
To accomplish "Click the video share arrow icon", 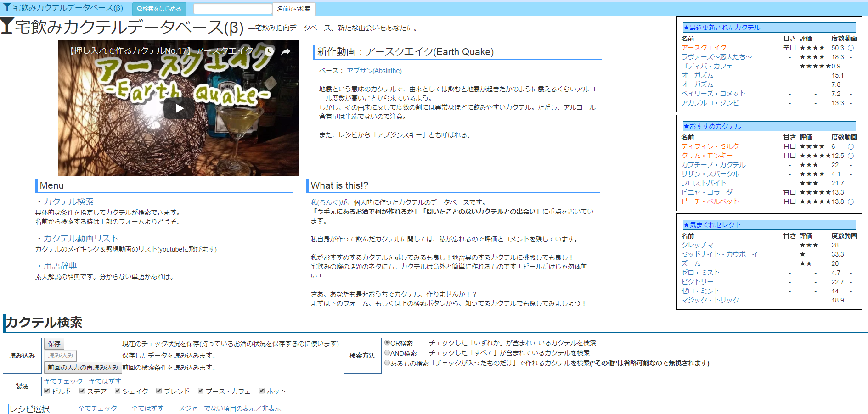I will point(286,51).
